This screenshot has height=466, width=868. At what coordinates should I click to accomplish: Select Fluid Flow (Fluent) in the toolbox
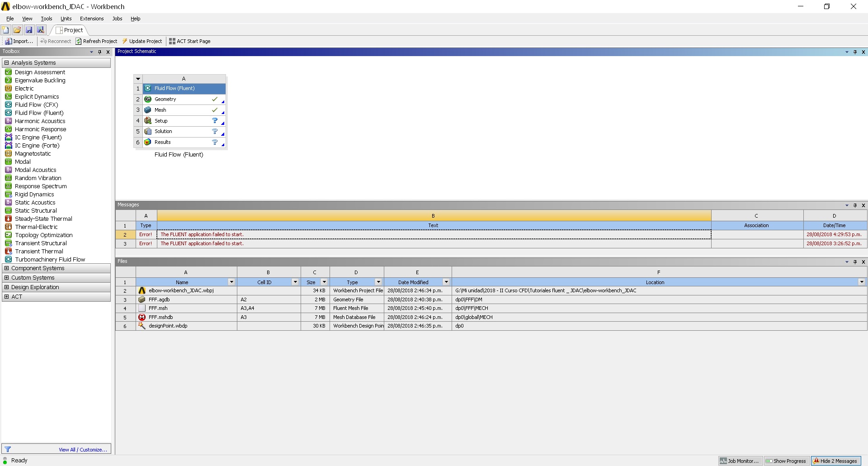pos(39,113)
